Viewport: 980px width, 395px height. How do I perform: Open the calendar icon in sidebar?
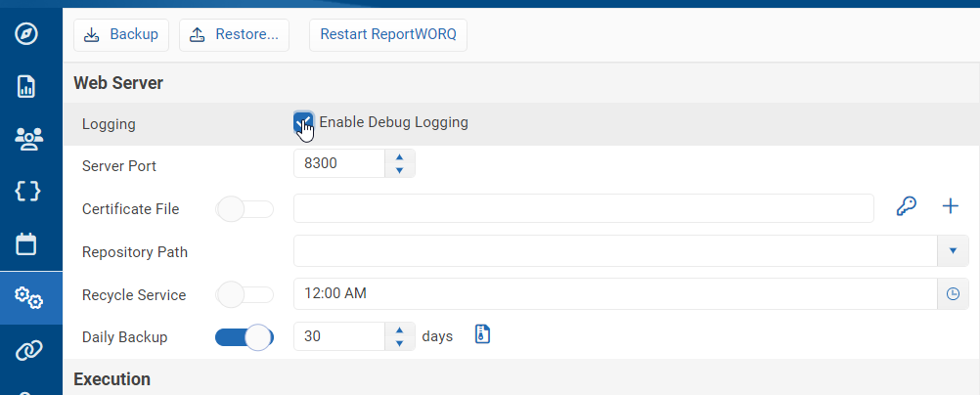coord(27,244)
